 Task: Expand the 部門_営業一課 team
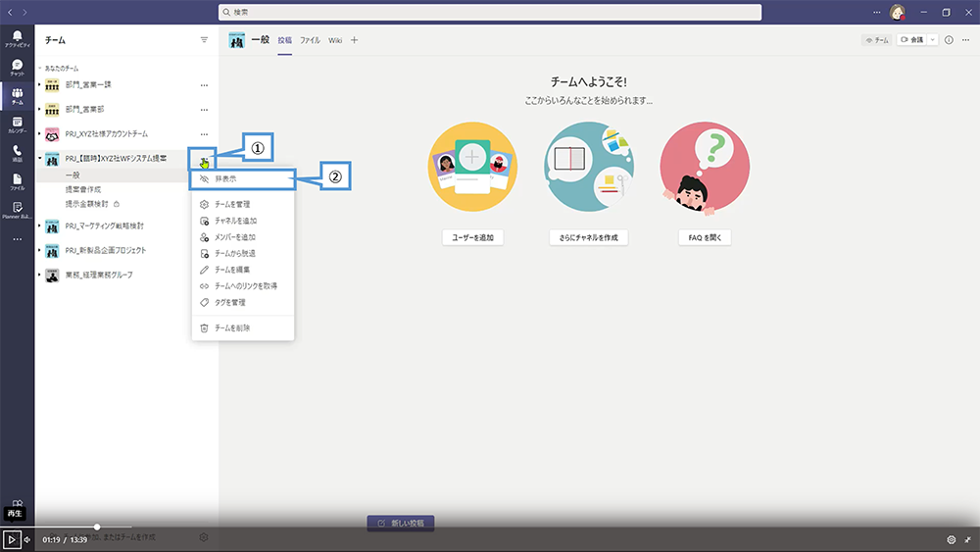[x=39, y=84]
